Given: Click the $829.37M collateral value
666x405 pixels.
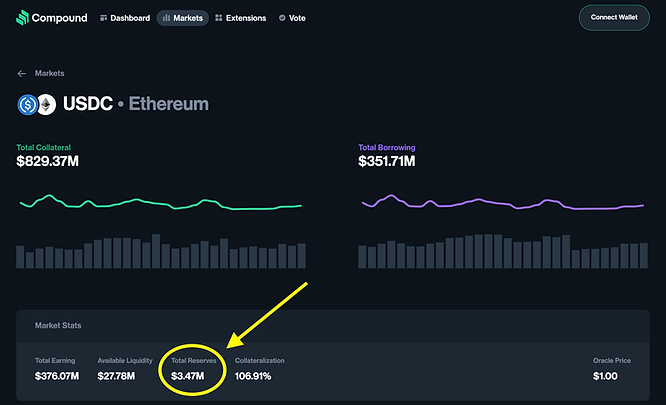Looking at the screenshot, I should (x=47, y=161).
